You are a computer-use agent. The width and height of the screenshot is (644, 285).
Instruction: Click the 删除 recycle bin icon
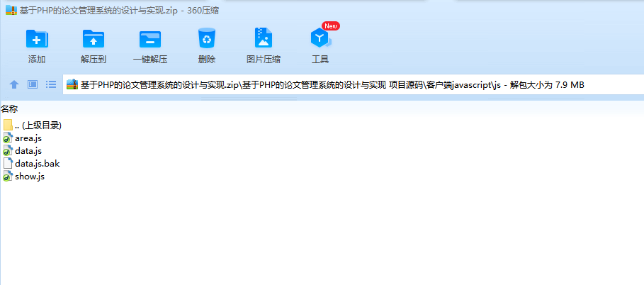point(207,38)
